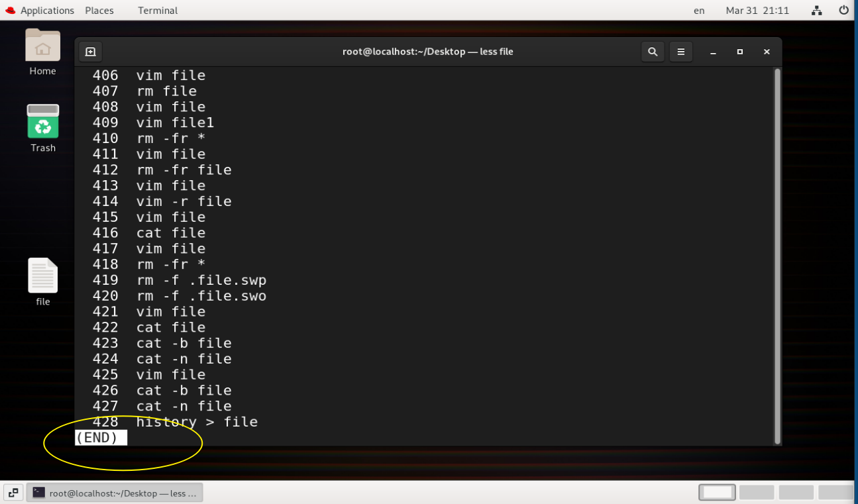Click line 428 'history > file'
This screenshot has height=504, width=858.
click(175, 422)
